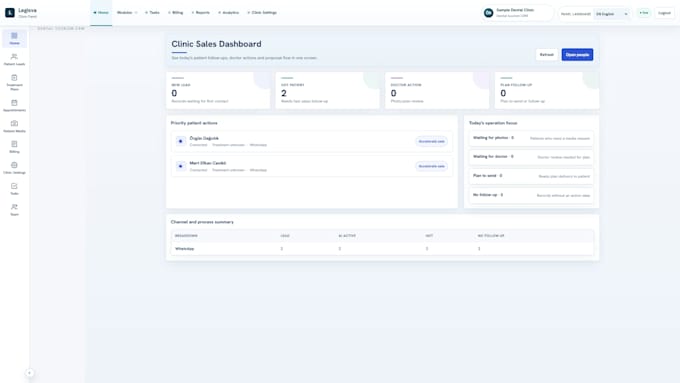Viewport: 680px width, 383px height.
Task: Click the Waiting for doctor focus row
Action: pos(531,157)
